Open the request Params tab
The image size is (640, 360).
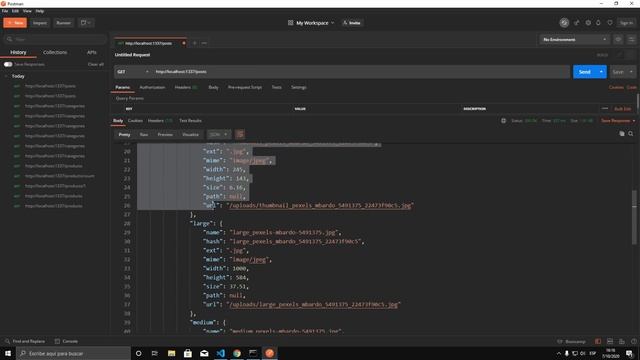coord(122,87)
